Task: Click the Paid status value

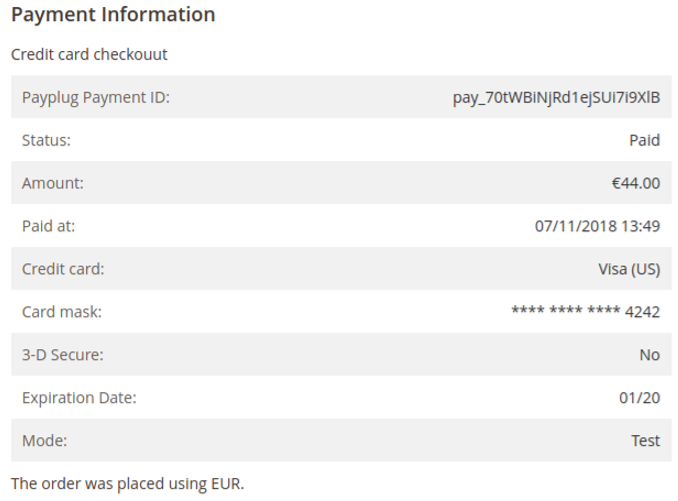Action: [x=644, y=140]
